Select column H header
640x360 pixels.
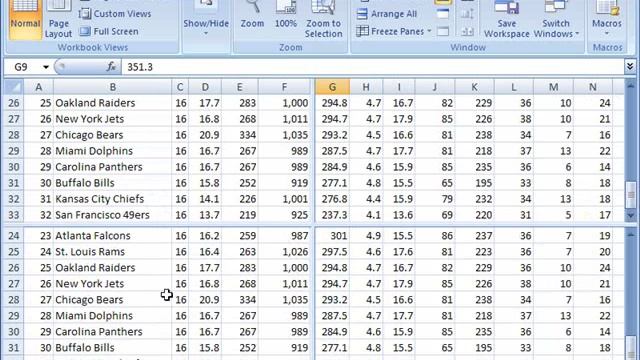click(366, 87)
